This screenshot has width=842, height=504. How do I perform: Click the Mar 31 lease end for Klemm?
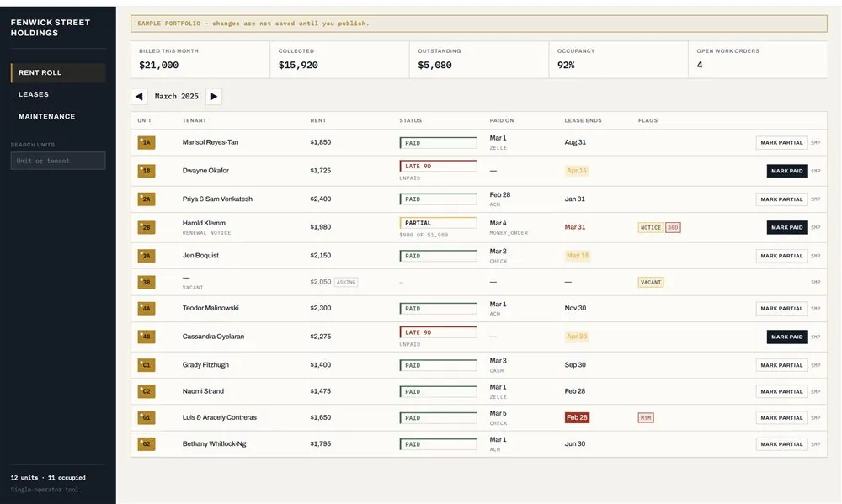(x=575, y=227)
